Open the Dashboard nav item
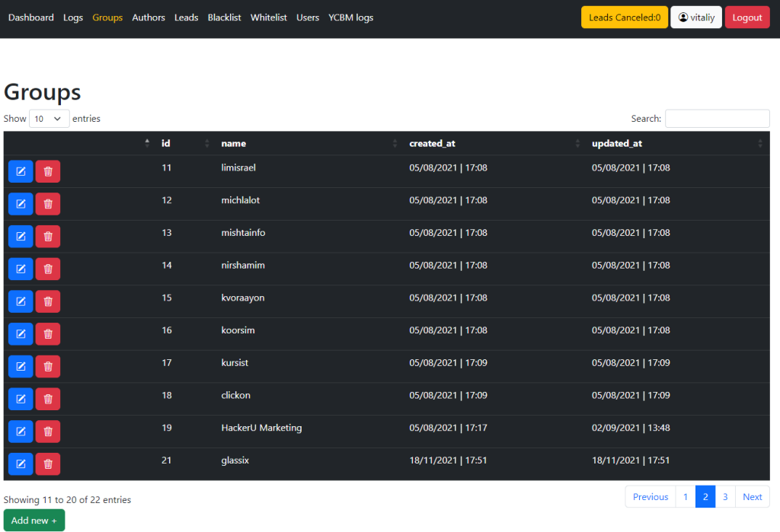The width and height of the screenshot is (780, 532). [31, 18]
